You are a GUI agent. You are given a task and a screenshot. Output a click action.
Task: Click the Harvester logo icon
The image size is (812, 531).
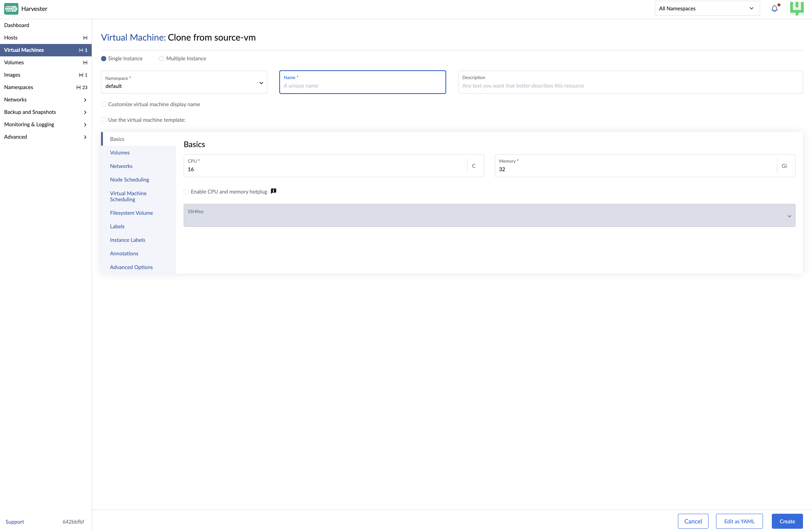[x=11, y=8]
